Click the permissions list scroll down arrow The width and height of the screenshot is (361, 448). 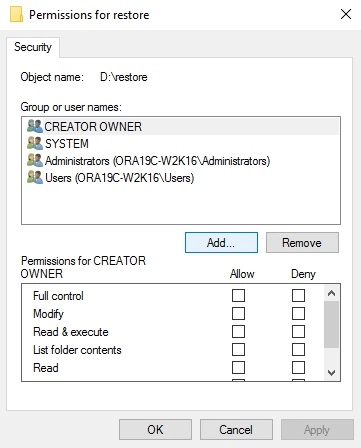pyautogui.click(x=331, y=372)
